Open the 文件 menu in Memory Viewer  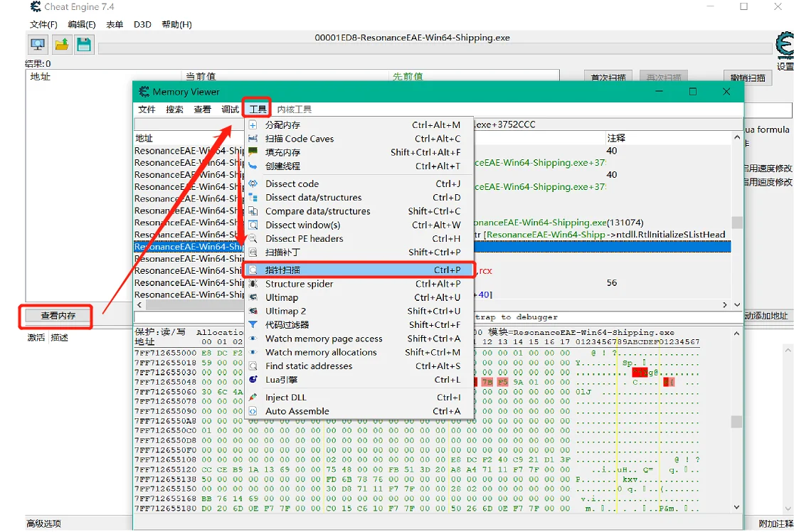[x=147, y=110]
